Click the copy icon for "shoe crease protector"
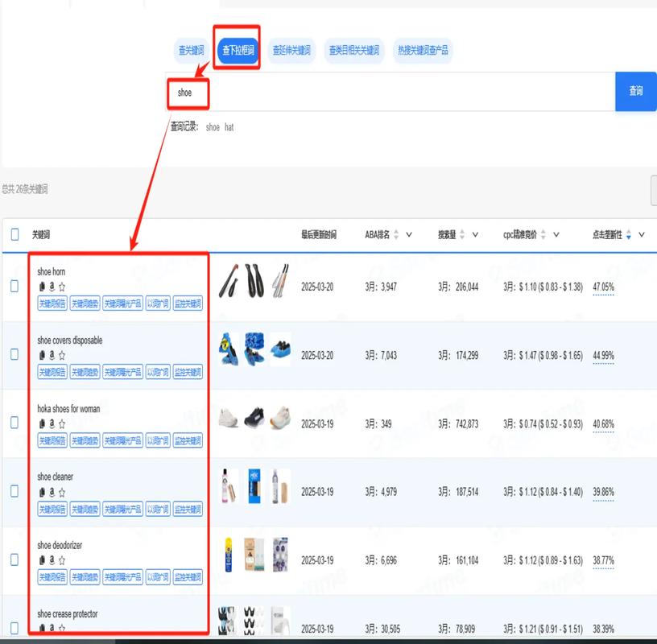 [42, 628]
